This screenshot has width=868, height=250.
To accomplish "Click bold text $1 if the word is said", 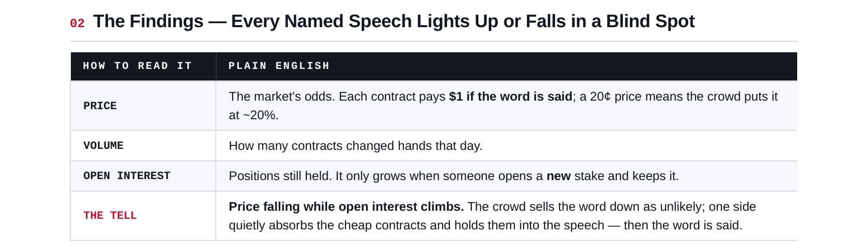I will 510,97.
